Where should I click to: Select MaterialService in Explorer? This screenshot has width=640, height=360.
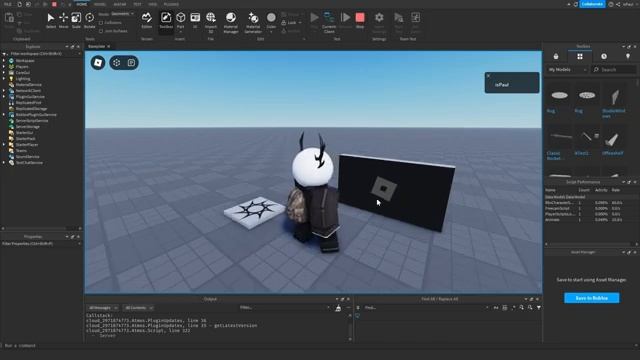click(29, 85)
